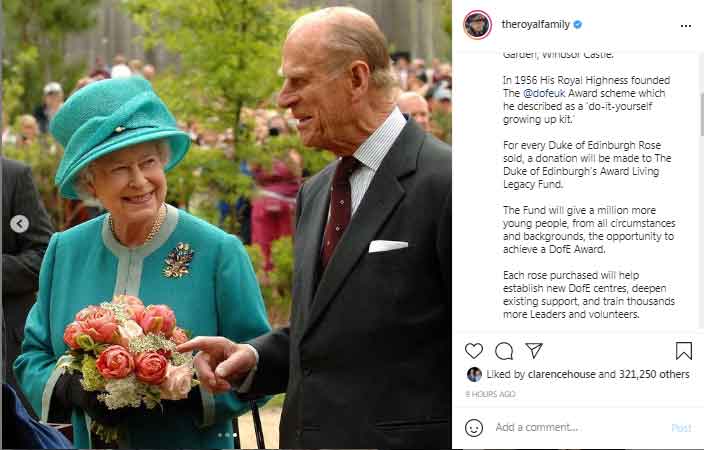Open the emoji picker smiley icon
Viewport: 704px width, 450px height.
(x=474, y=428)
